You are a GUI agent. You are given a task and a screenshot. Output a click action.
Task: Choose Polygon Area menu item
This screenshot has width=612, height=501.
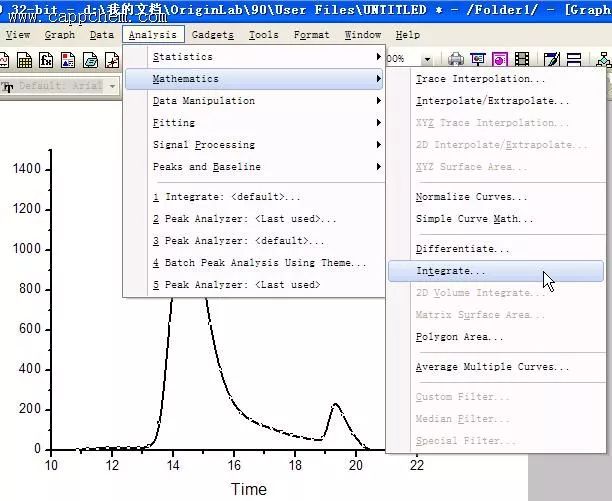pos(496,337)
